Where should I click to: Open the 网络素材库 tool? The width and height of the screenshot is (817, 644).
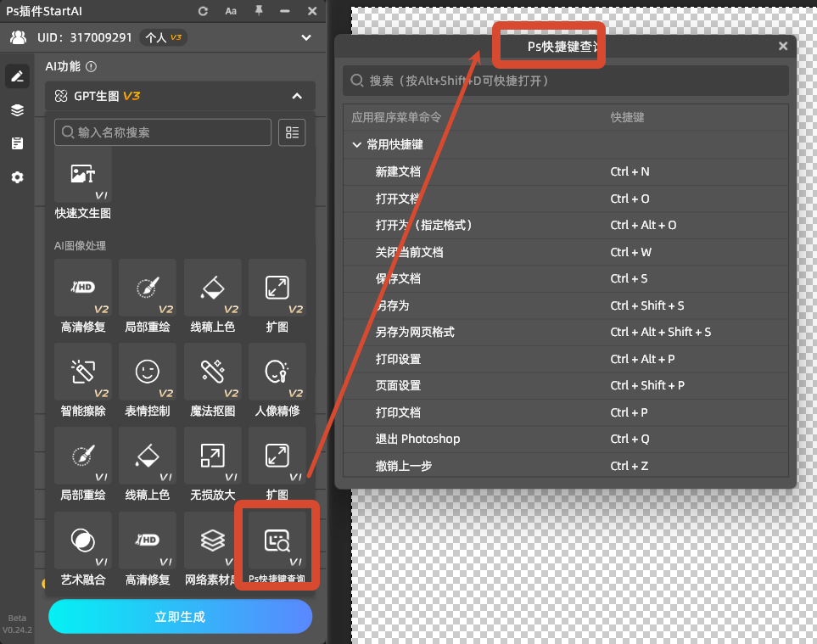(213, 549)
